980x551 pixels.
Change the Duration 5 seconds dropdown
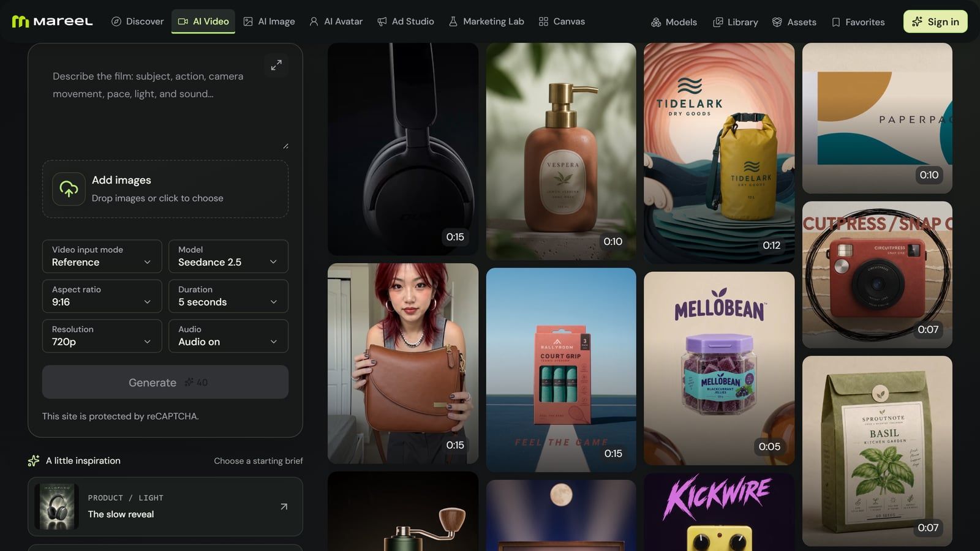tap(228, 296)
